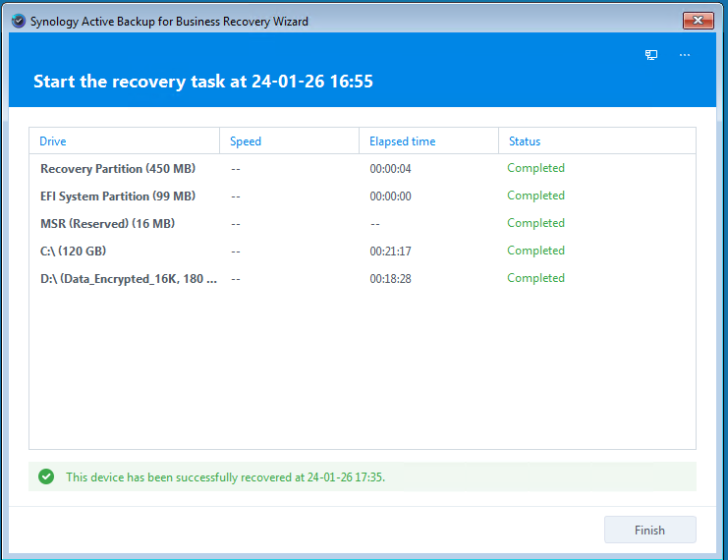Click elapsed time 00:00:00 for EFI partition

click(390, 196)
